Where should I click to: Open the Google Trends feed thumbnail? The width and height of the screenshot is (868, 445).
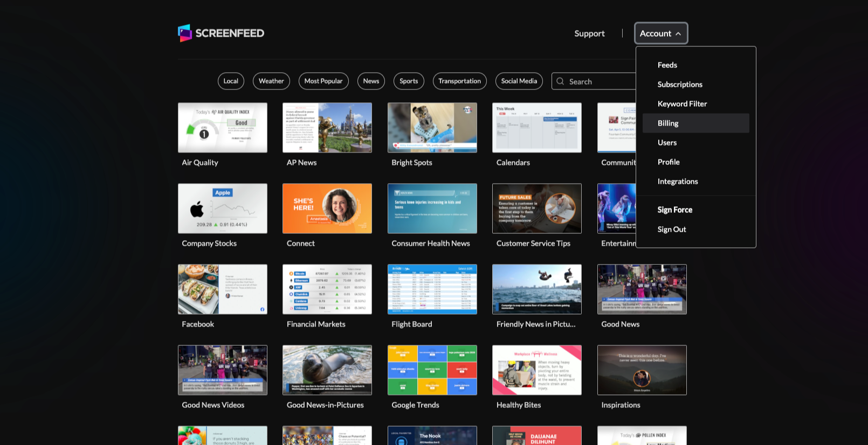click(432, 370)
